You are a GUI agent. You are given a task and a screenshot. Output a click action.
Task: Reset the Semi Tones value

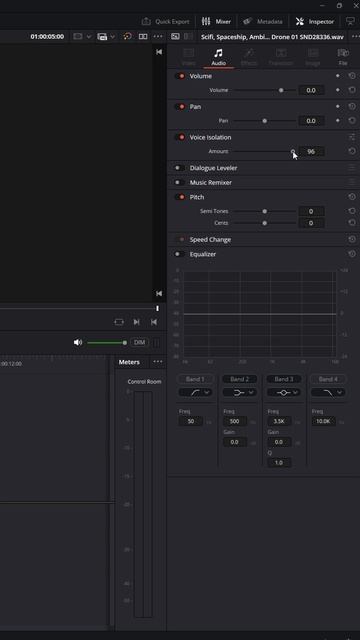click(352, 211)
